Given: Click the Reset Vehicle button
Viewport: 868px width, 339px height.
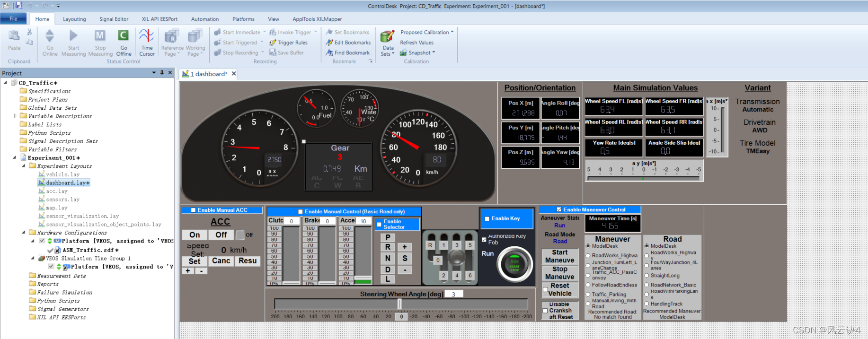Looking at the screenshot, I should 559,289.
